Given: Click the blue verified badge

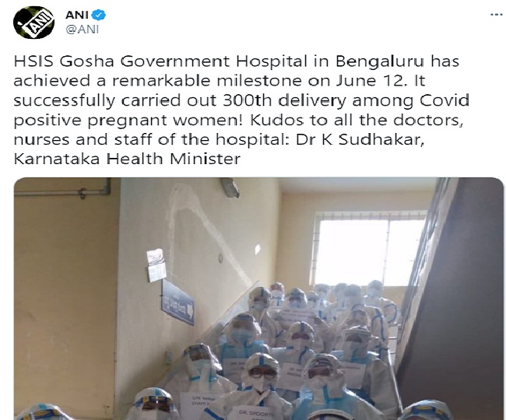Looking at the screenshot, I should (98, 15).
